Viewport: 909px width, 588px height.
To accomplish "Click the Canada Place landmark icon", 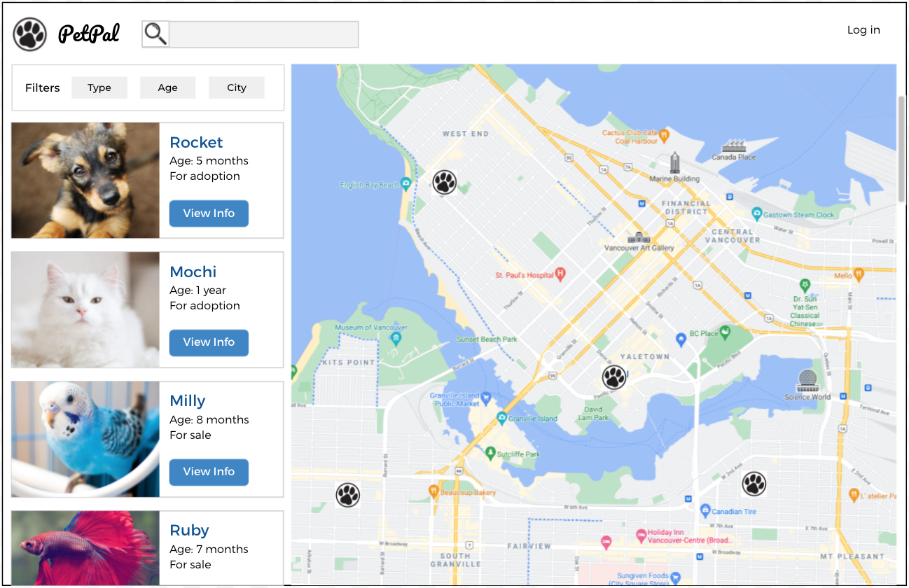I will [733, 146].
